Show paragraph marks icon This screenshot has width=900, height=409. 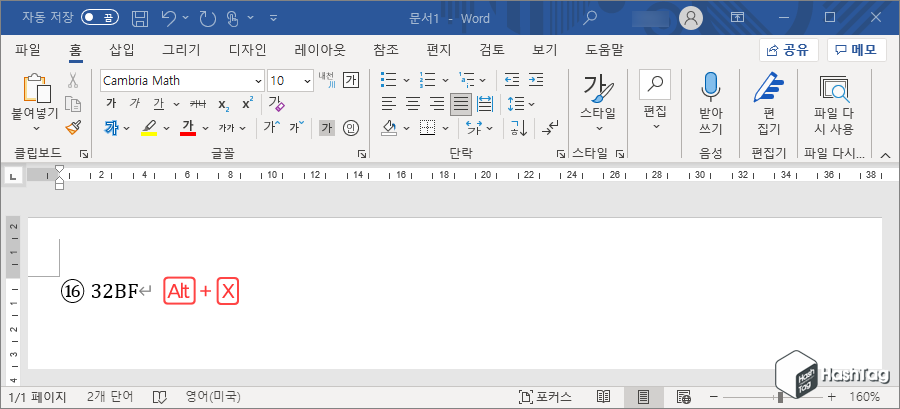pos(549,128)
